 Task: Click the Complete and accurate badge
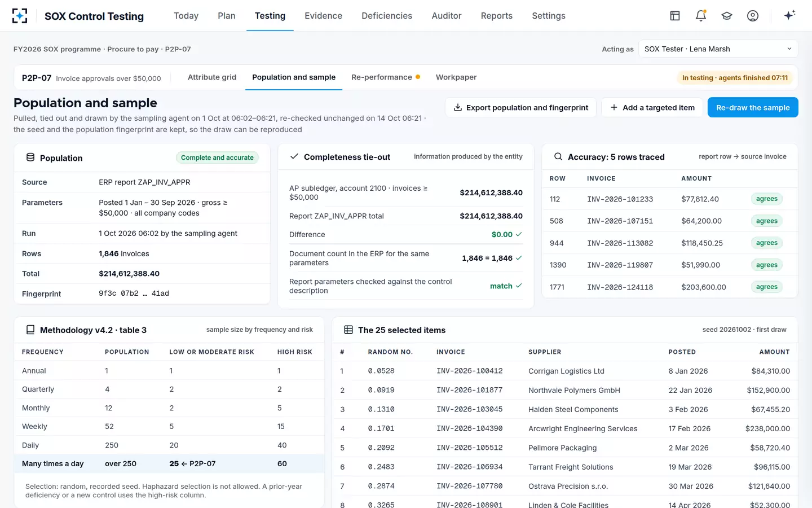tap(217, 157)
